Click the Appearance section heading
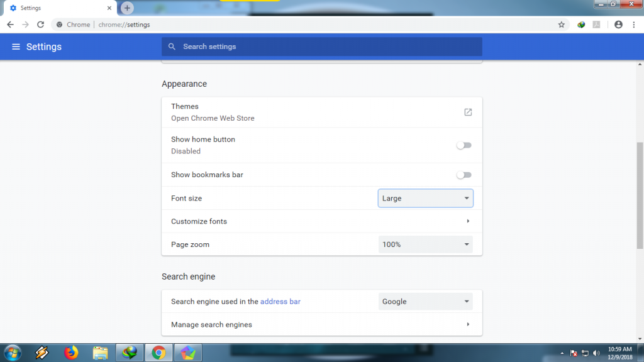 pyautogui.click(x=184, y=84)
